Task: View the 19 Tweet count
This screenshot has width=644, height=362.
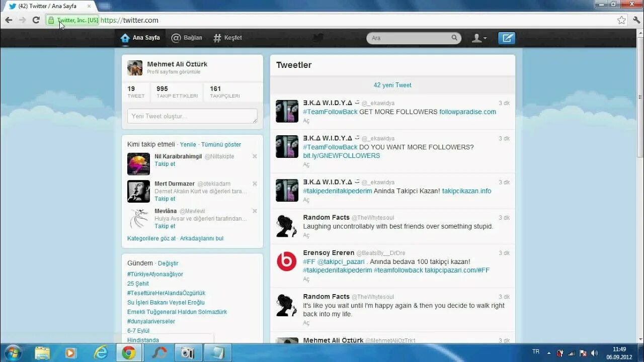Action: pos(135,92)
